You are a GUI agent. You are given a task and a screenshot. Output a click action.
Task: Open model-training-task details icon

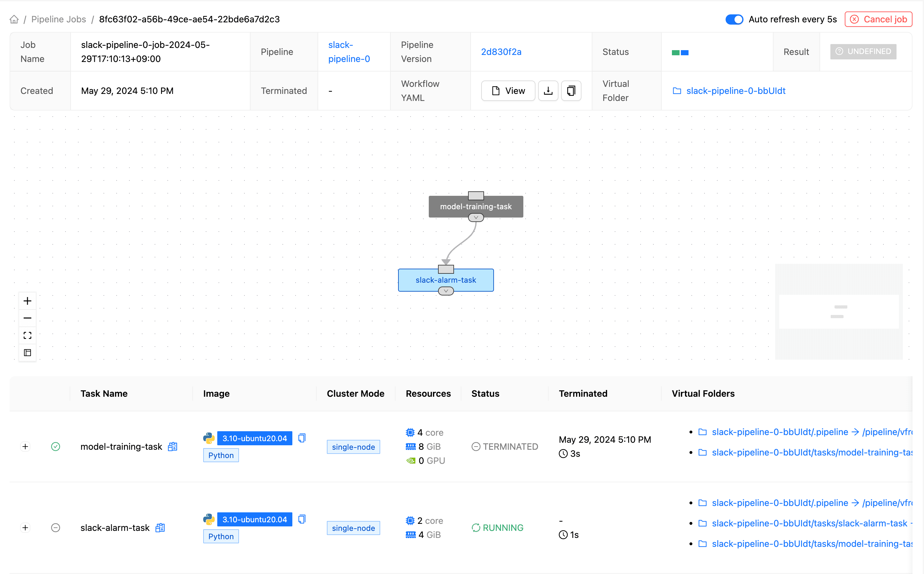tap(173, 447)
